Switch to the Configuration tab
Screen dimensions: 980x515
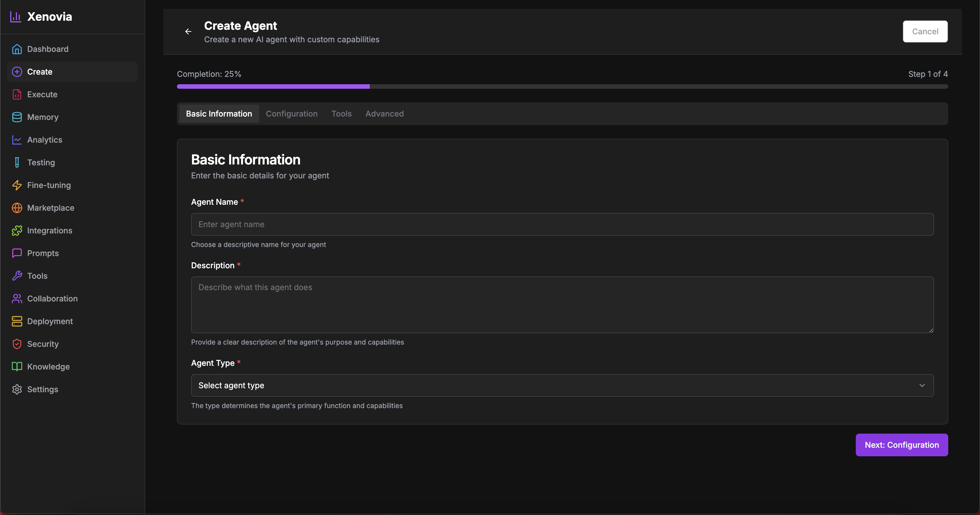[292, 113]
